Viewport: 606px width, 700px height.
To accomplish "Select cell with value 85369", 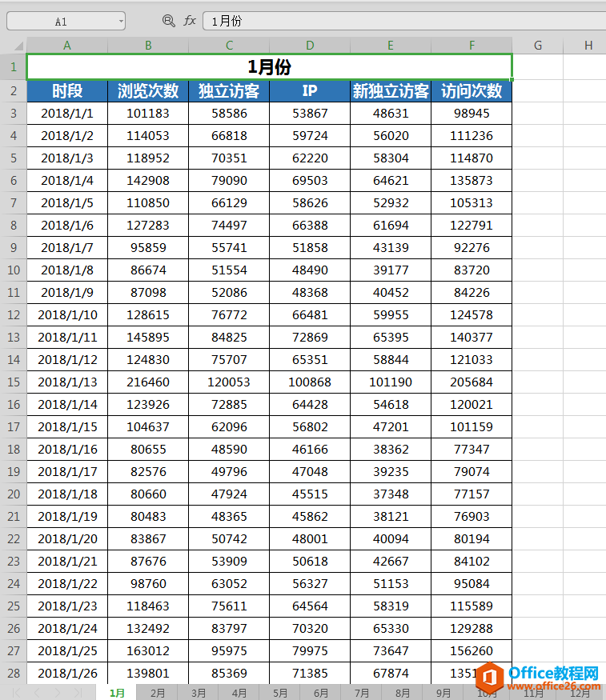I will coord(229,674).
